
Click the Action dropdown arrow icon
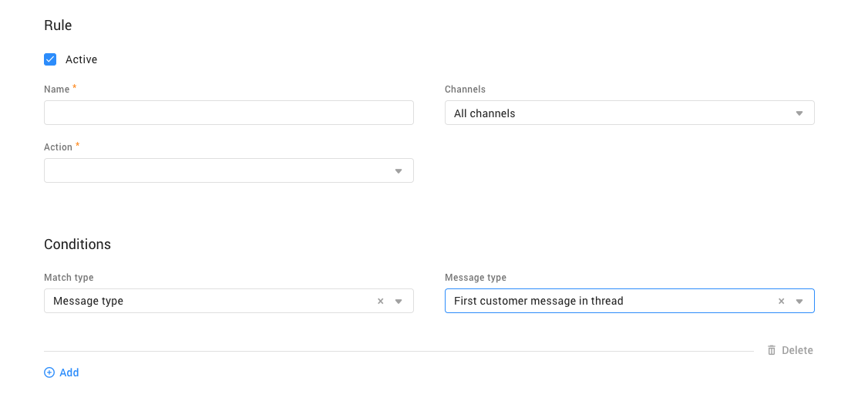tap(399, 171)
